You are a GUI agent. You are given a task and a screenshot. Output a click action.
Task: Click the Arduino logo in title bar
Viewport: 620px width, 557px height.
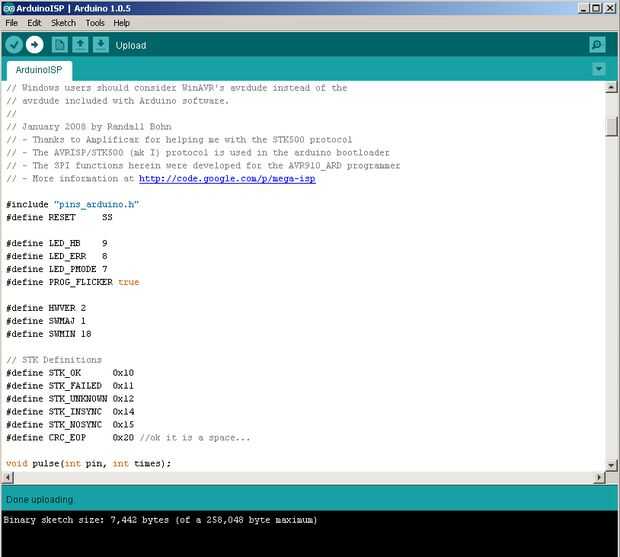point(9,7)
